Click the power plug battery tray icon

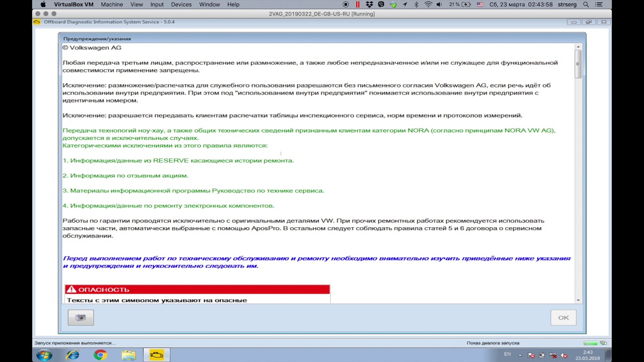542,355
